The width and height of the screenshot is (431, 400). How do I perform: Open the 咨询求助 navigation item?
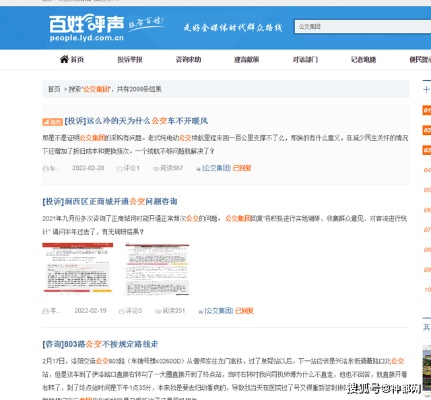pos(188,60)
